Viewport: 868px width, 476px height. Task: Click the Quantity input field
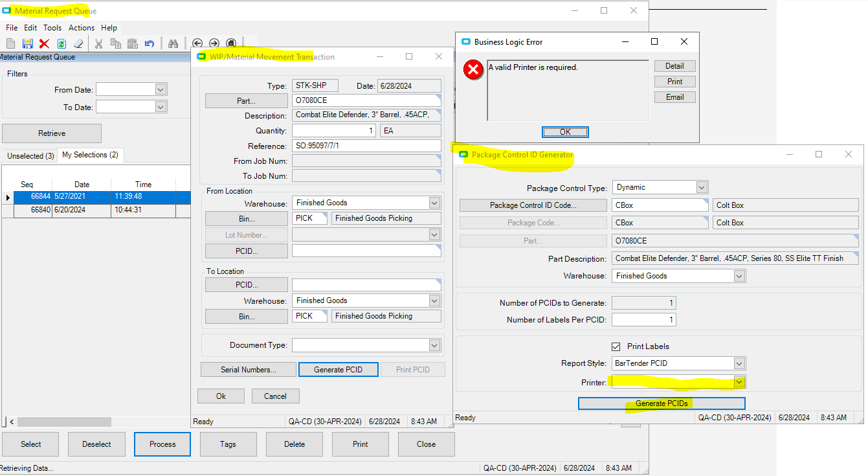[334, 131]
